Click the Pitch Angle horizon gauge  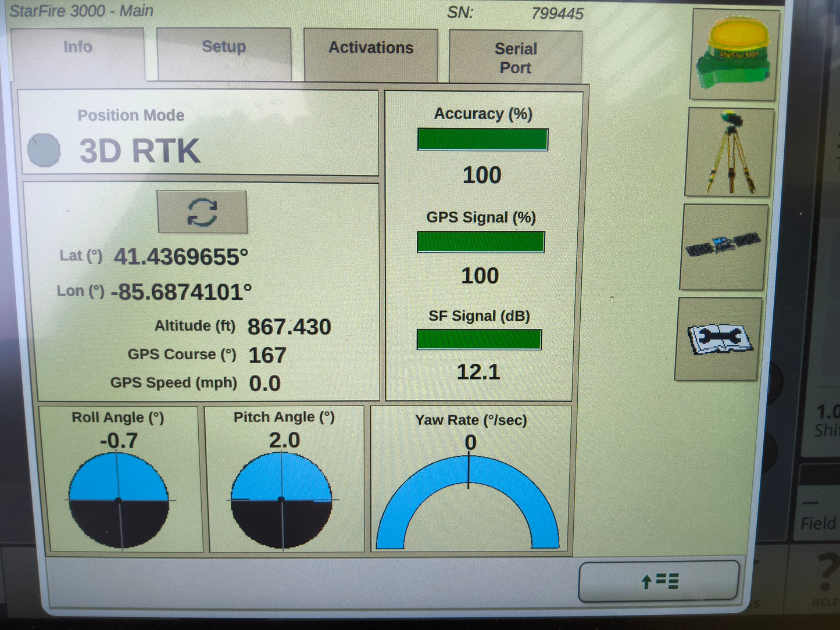(282, 500)
